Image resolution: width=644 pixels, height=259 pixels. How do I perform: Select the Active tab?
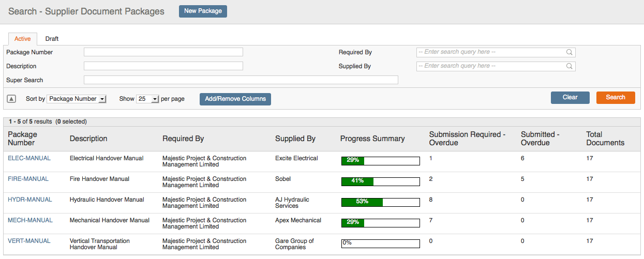click(23, 39)
